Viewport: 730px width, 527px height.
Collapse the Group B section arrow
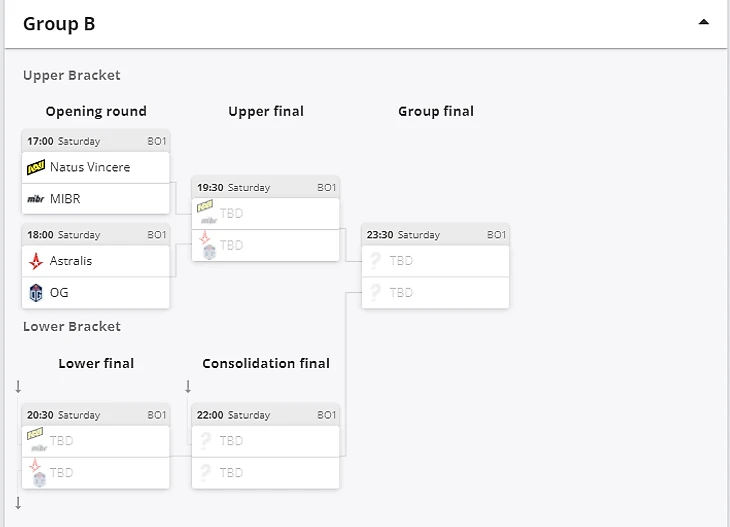704,22
